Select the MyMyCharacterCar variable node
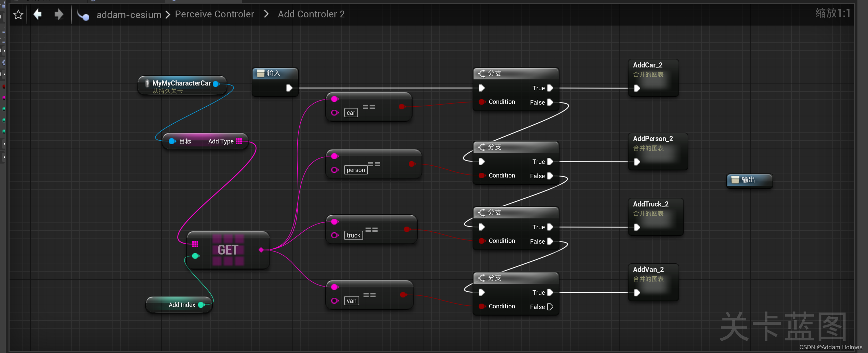The image size is (868, 353). (x=181, y=83)
